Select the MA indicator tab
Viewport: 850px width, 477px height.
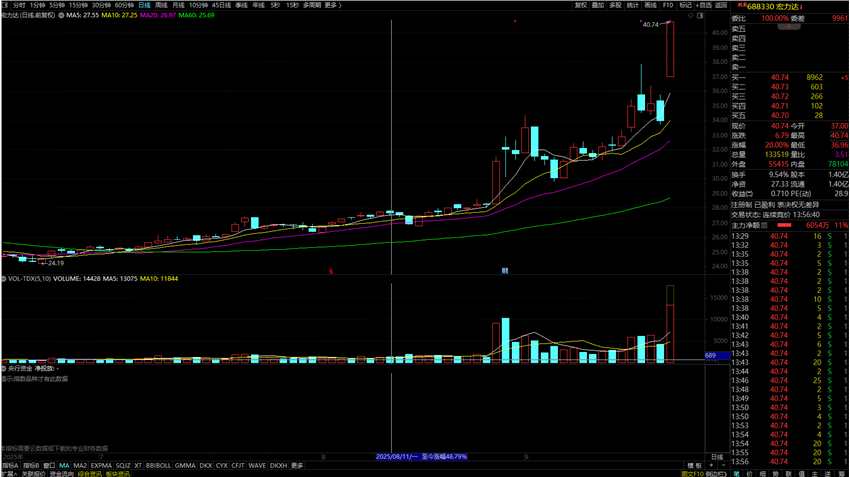(x=65, y=466)
